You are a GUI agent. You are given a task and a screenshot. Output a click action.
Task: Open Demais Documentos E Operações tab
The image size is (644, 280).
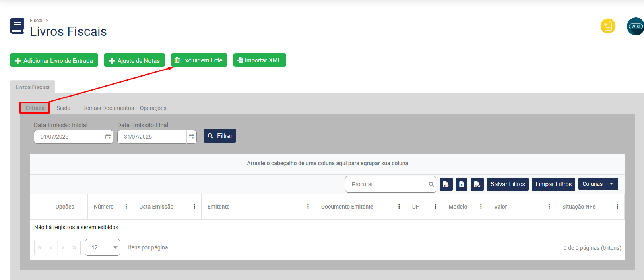124,108
